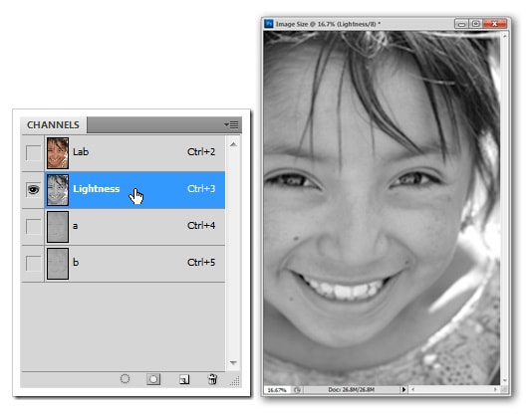Screen dimensions: 532x417
Task: Open status bar info arrow menu
Action: point(403,389)
